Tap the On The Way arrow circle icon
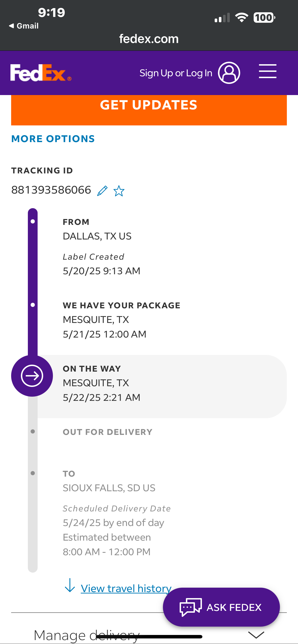The width and height of the screenshot is (298, 644). (32, 376)
